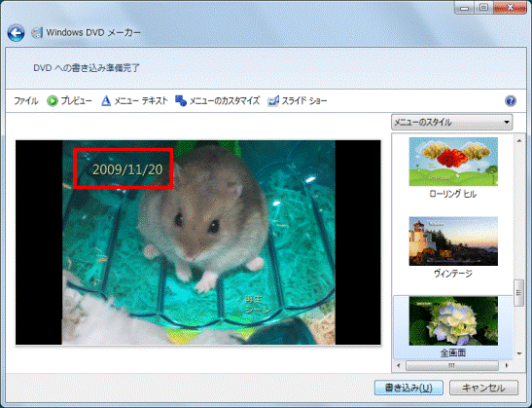
Task: Click the slide show music icon
Action: [x=273, y=101]
